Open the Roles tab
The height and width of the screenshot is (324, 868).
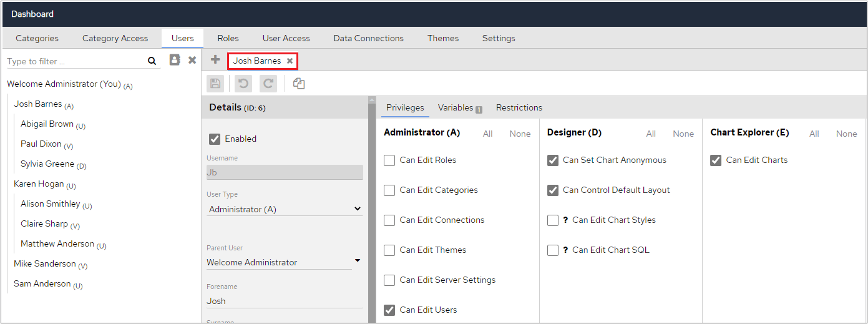(x=228, y=38)
